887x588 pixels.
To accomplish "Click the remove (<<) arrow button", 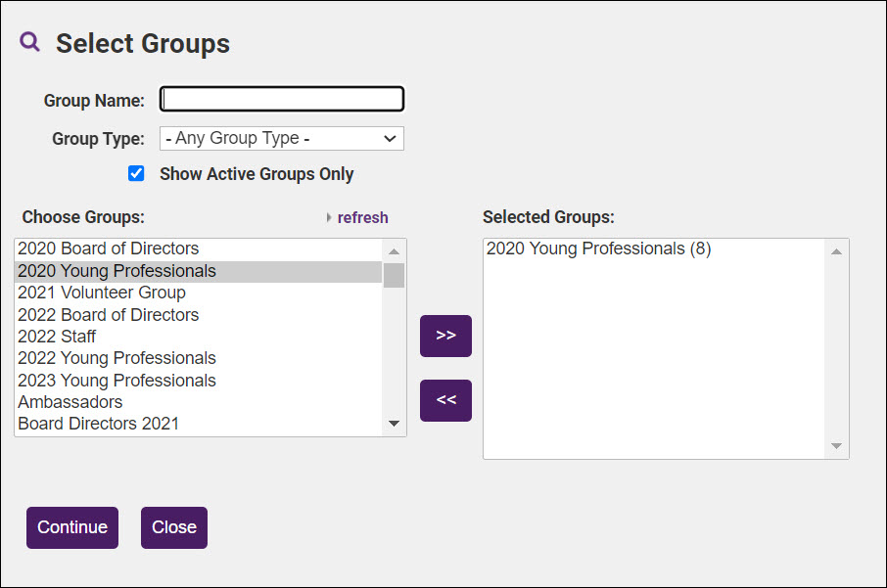I will [445, 400].
